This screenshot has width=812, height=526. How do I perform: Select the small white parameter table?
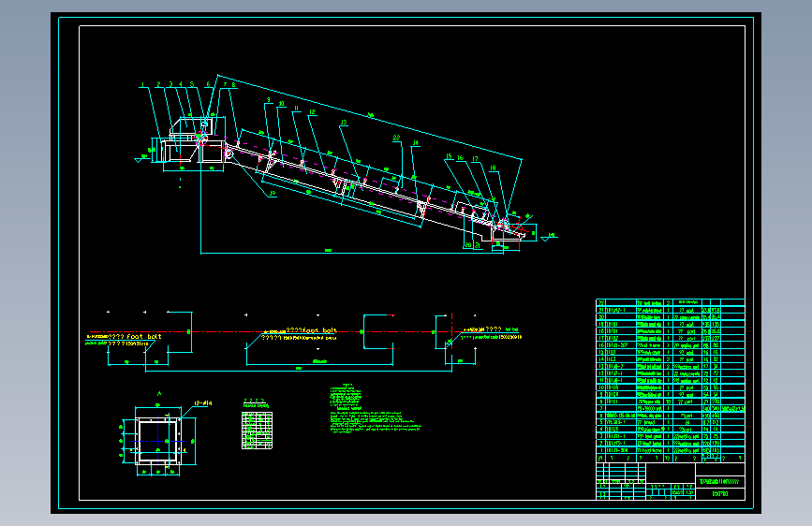[257, 431]
